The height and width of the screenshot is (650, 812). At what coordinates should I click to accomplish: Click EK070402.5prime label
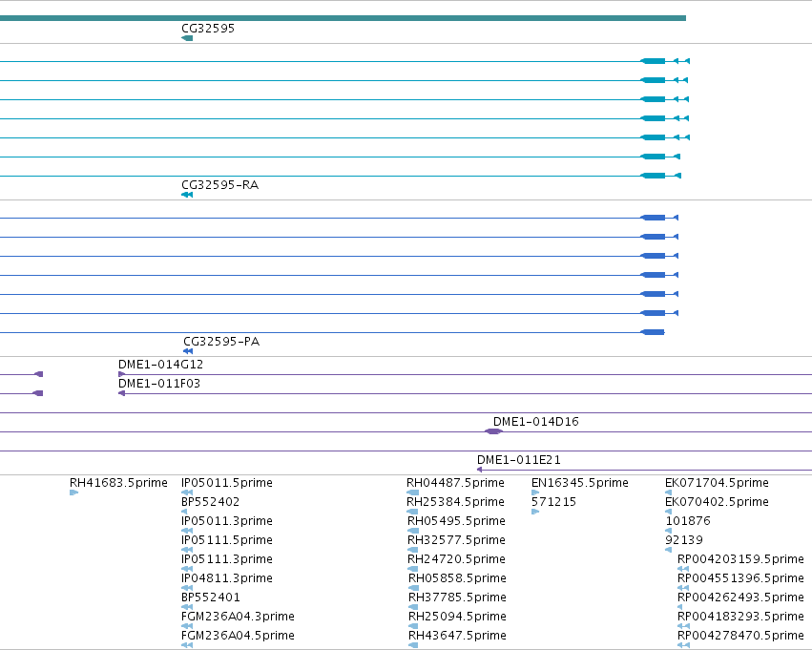click(717, 502)
